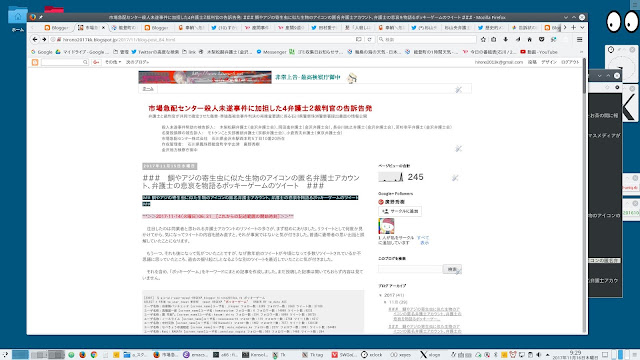Screen dimensions: 640x360
Task: Click the orange Blogger logo in navbar
Action: (35, 62)
